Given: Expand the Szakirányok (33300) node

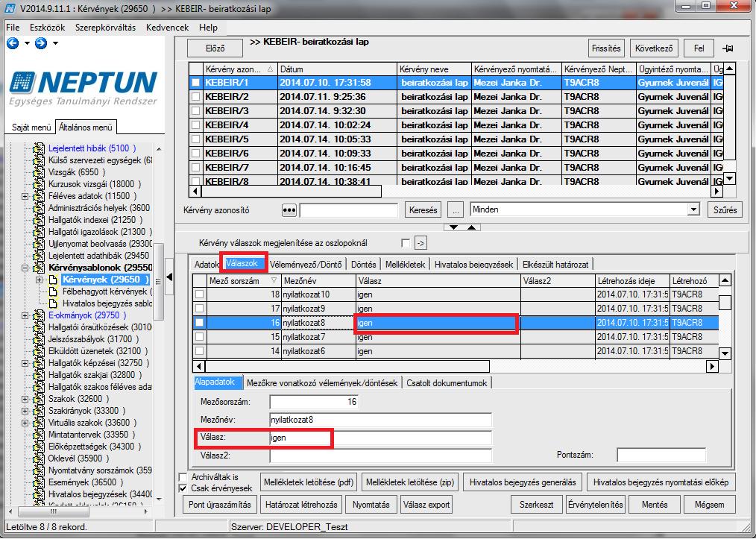Looking at the screenshot, I should point(25,412).
